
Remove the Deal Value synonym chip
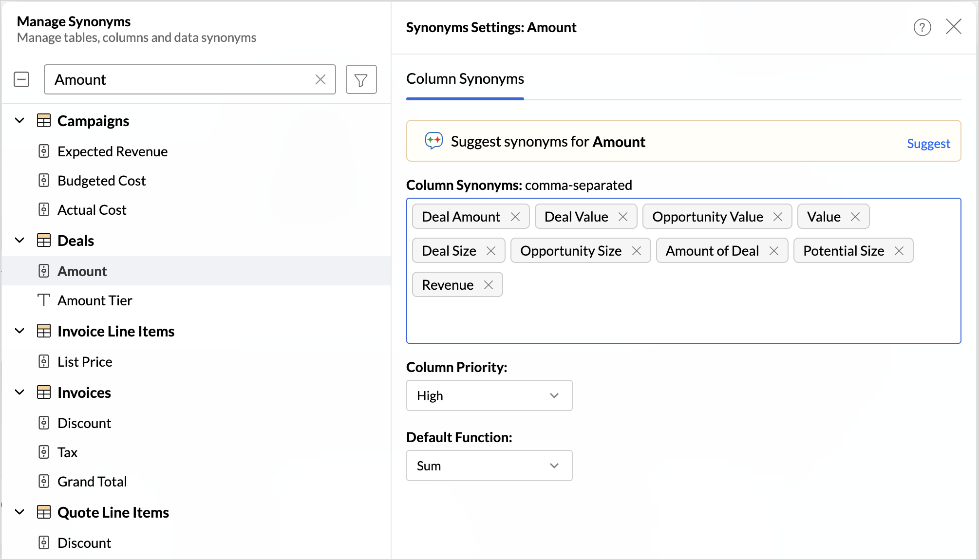click(x=622, y=217)
